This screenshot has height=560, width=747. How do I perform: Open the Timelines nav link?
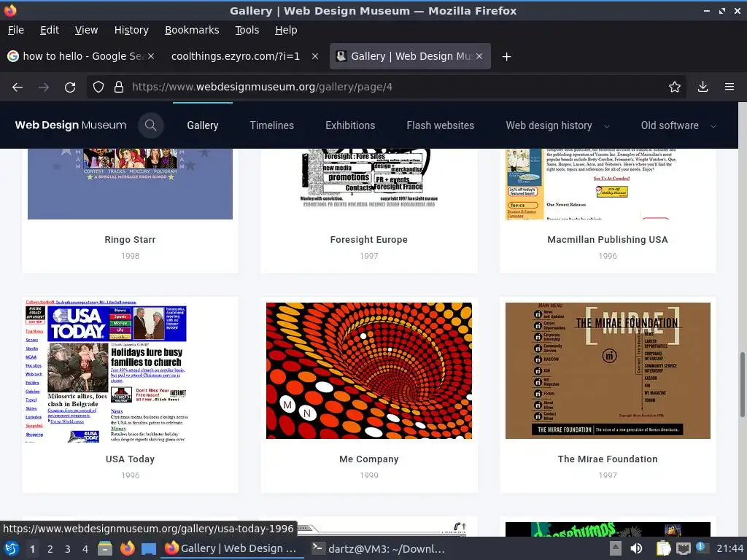tap(271, 125)
